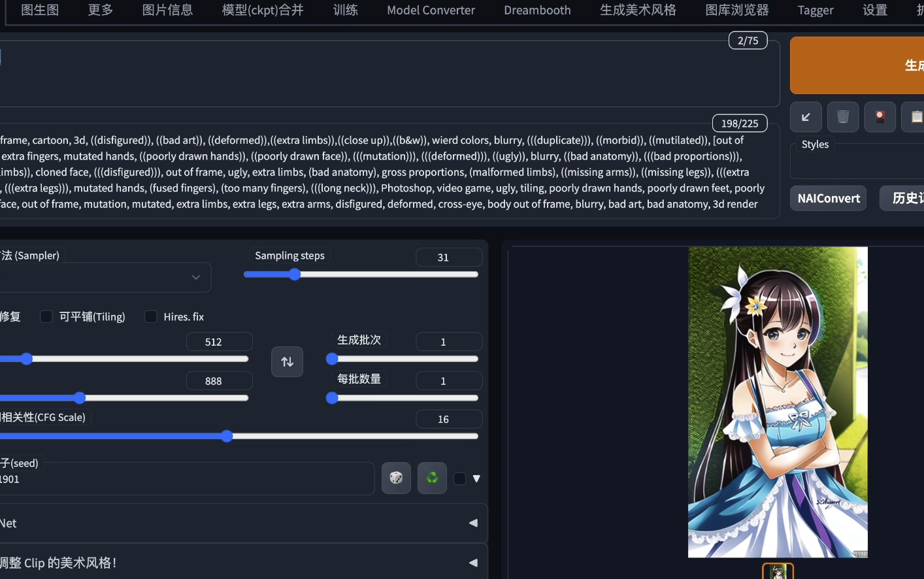924x579 pixels.
Task: Select the small gallery thumbnail below image
Action: [778, 571]
